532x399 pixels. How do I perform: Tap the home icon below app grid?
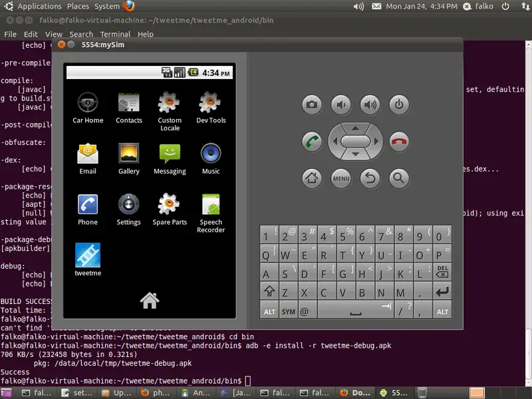coord(150,301)
